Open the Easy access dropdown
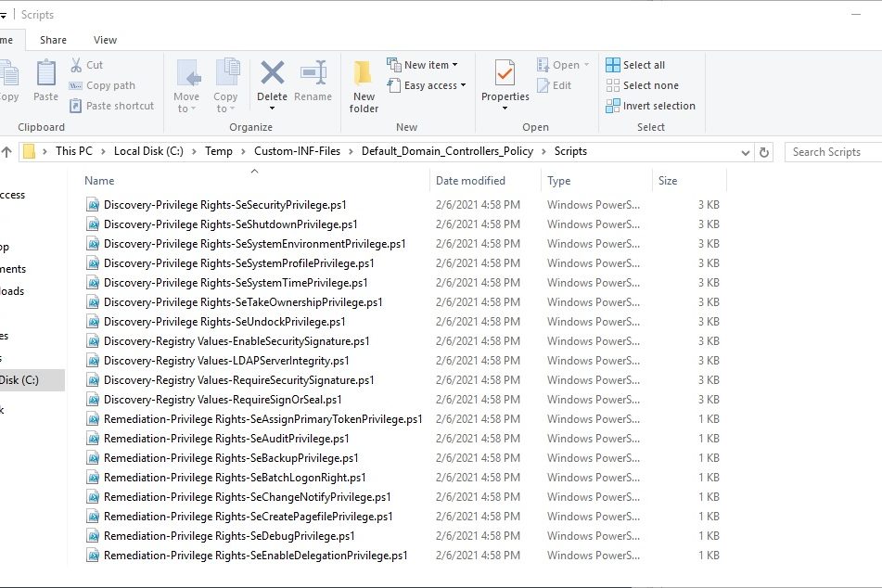882x588 pixels. click(x=427, y=85)
